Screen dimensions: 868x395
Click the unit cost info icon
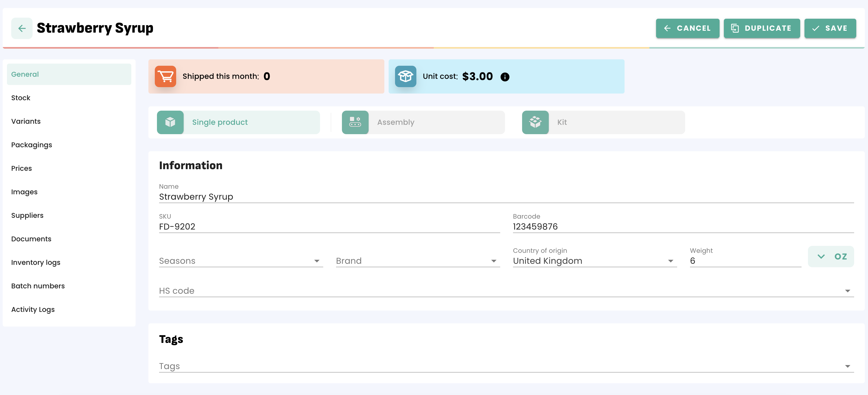[505, 77]
